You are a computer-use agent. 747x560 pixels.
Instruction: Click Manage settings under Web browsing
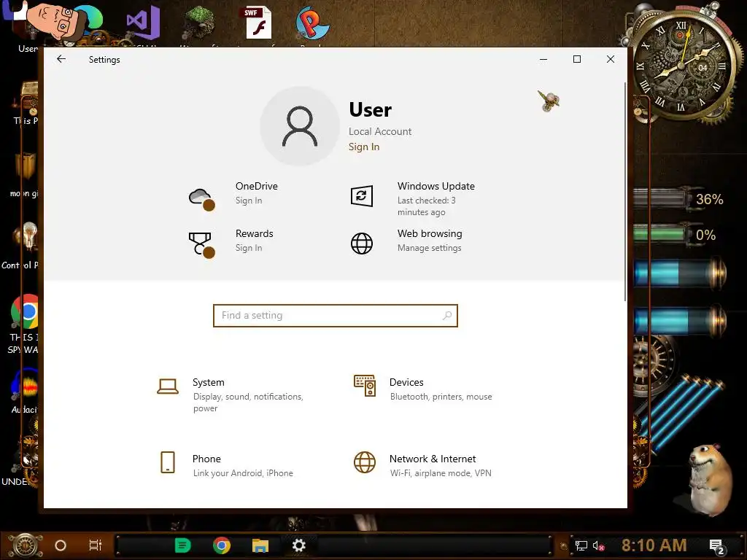click(x=429, y=248)
